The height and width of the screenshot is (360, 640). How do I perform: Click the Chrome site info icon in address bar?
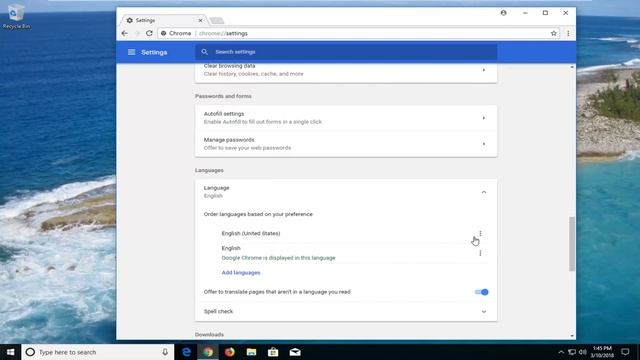163,33
